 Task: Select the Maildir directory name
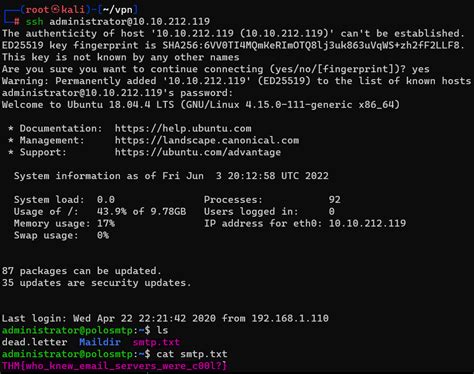[100, 342]
